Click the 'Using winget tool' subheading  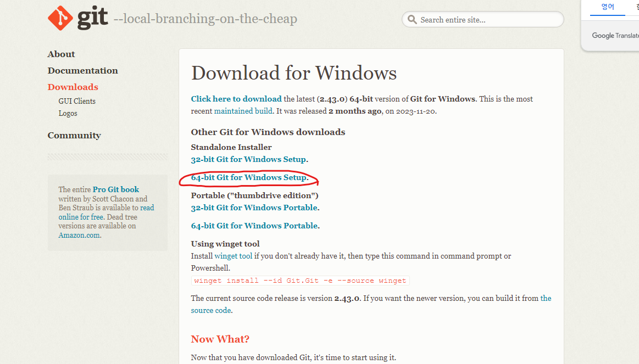point(225,244)
